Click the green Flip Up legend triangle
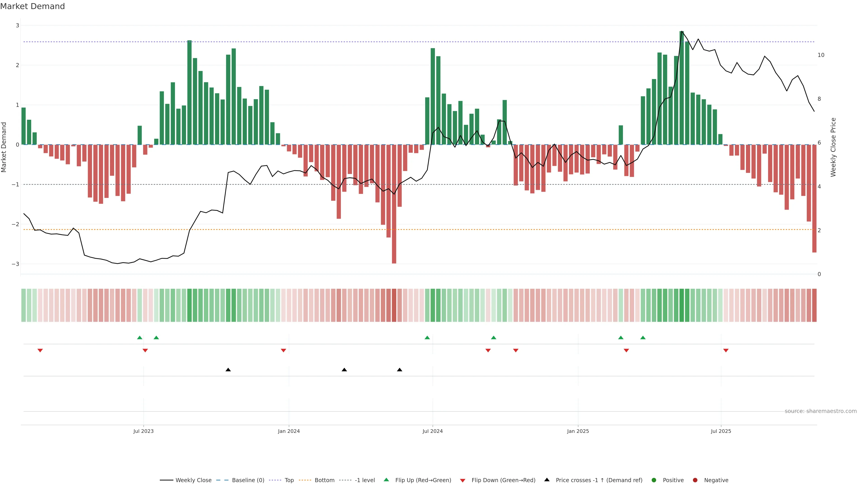Screen dimensions: 868x488 (386, 480)
